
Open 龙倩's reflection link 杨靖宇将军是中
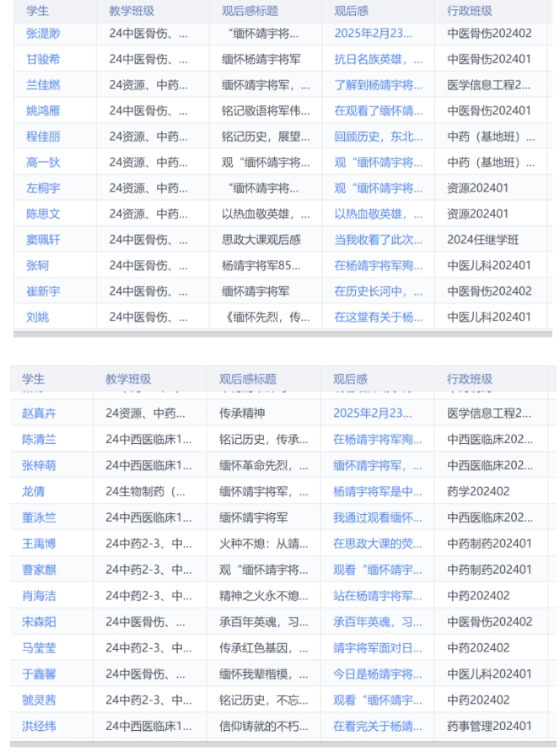point(377,491)
